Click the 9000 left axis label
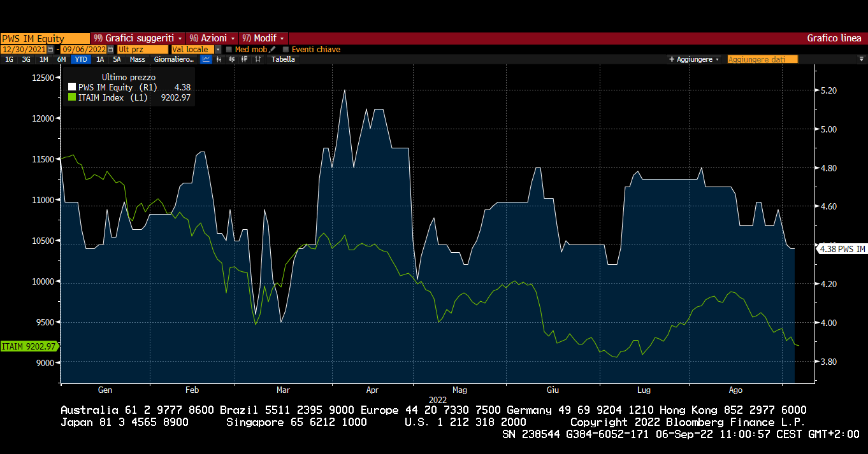This screenshot has width=868, height=454. (x=47, y=362)
